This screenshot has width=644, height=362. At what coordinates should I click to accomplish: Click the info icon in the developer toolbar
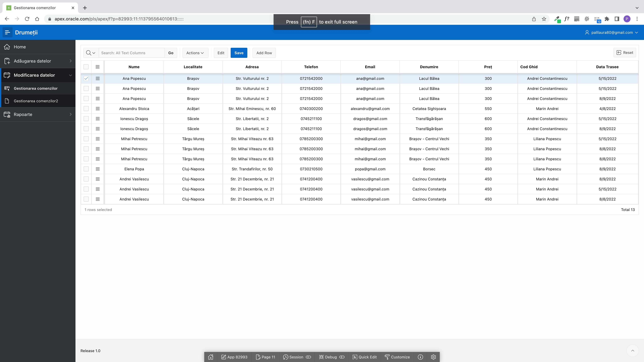(x=420, y=357)
